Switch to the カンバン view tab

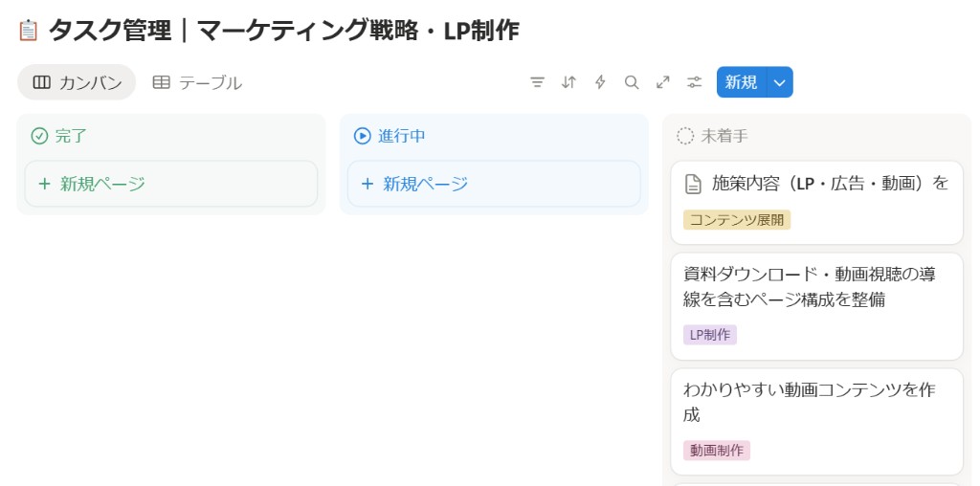[x=77, y=82]
